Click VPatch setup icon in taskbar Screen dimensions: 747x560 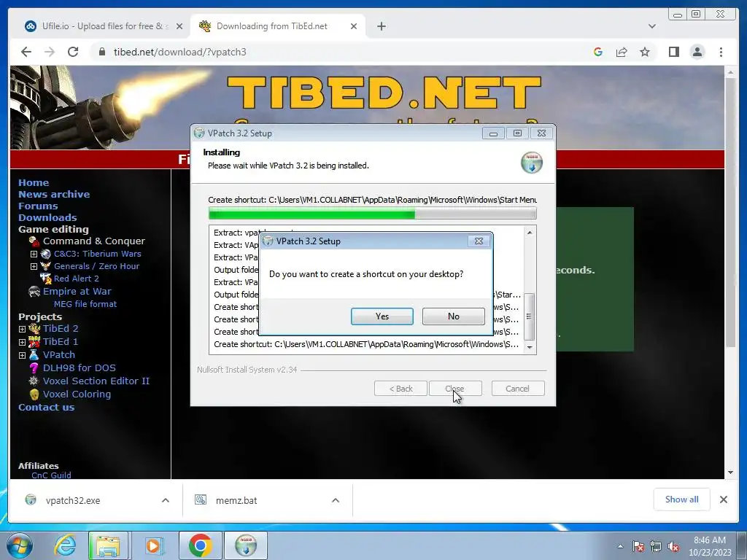(246, 545)
